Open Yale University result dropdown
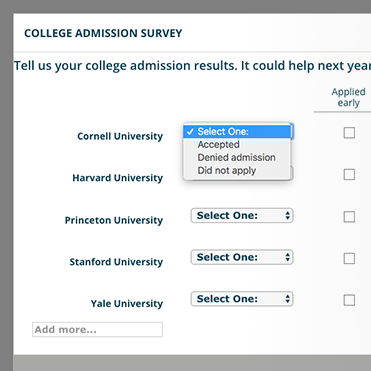 tap(242, 299)
